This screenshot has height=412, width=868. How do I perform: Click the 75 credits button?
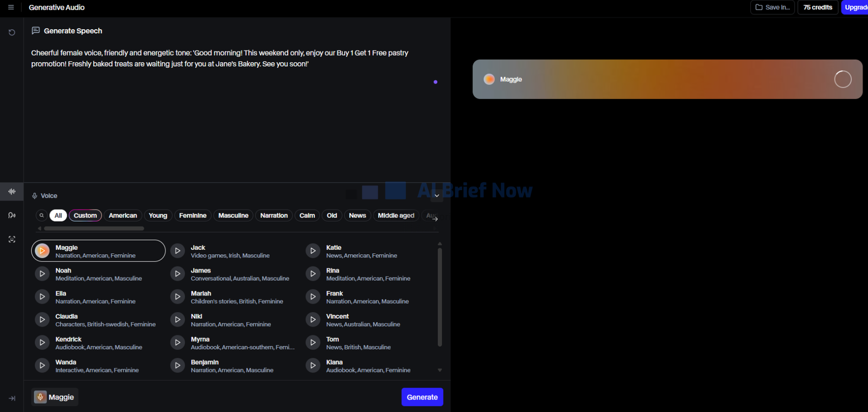[818, 8]
